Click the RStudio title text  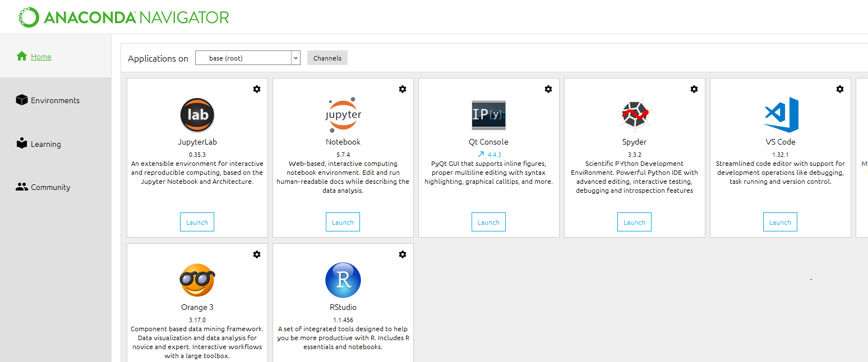click(x=343, y=307)
